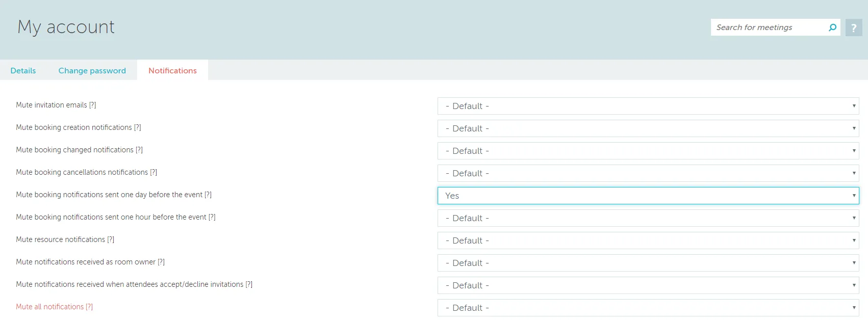Open dropdown for one day before event notifications
The width and height of the screenshot is (868, 321).
click(648, 196)
